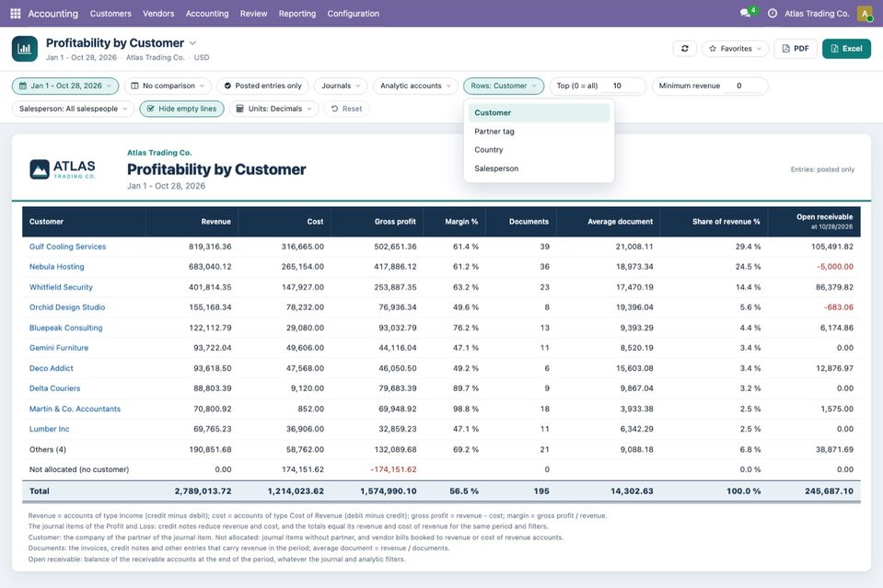Export report to Excel
Screen dimensions: 883x588
click(x=846, y=49)
